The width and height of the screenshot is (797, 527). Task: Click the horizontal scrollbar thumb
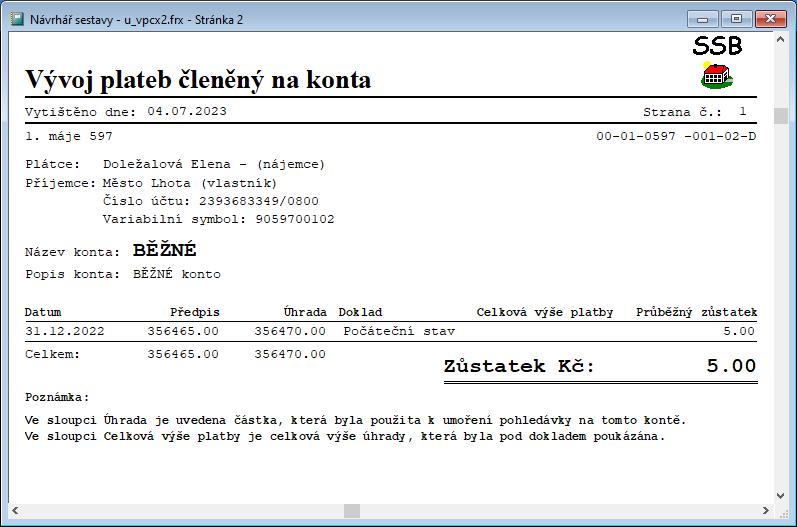click(352, 511)
